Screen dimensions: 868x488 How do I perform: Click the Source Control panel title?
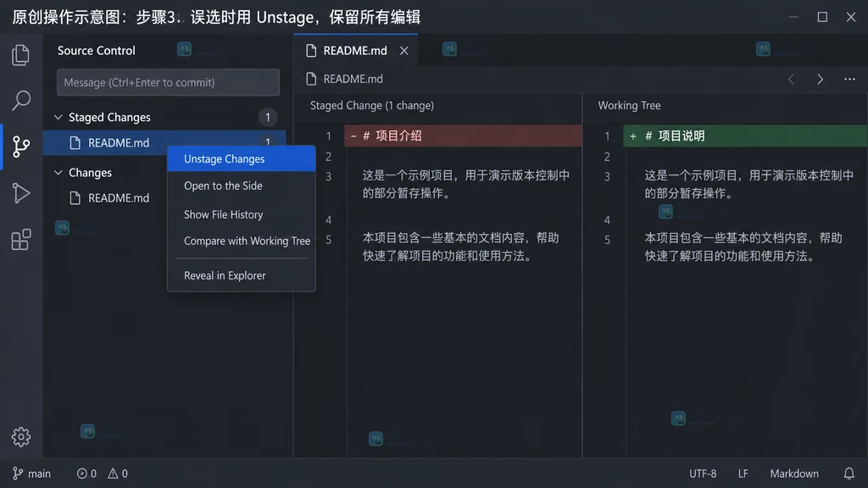click(x=97, y=51)
